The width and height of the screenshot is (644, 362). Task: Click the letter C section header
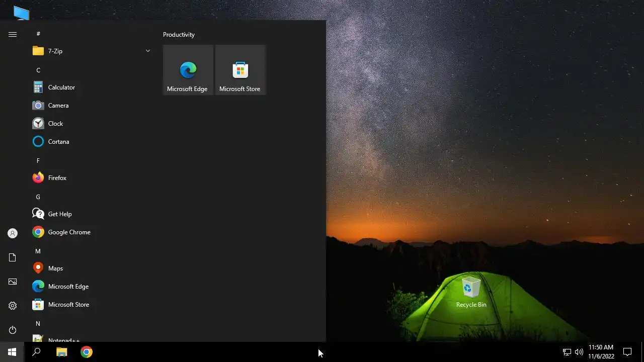pyautogui.click(x=38, y=70)
